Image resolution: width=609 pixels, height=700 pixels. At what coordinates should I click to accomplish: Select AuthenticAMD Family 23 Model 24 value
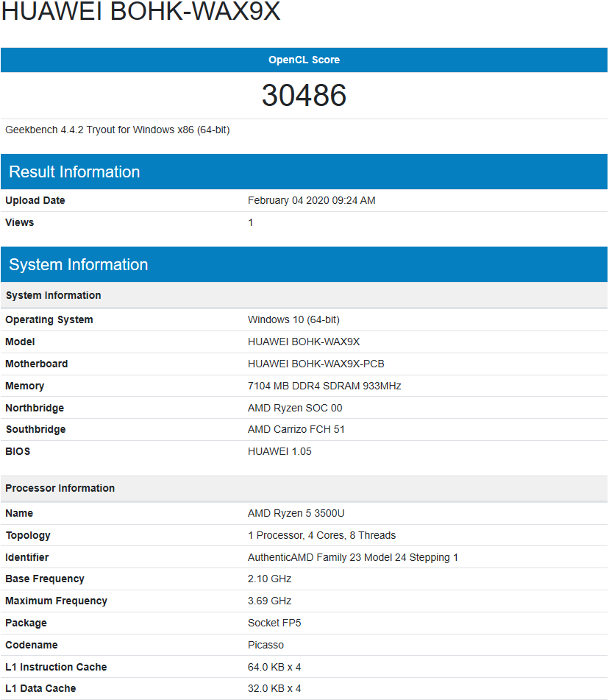click(x=353, y=558)
